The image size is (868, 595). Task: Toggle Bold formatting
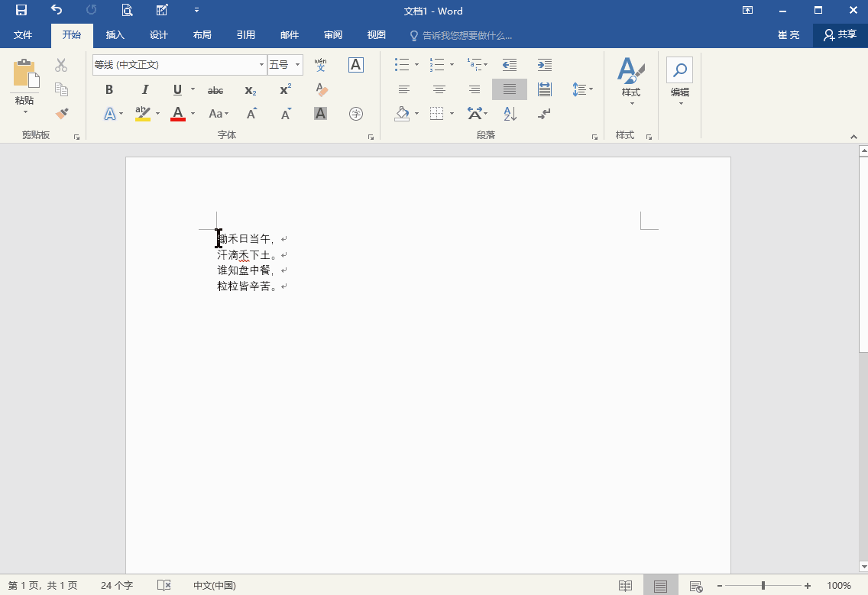click(x=109, y=90)
